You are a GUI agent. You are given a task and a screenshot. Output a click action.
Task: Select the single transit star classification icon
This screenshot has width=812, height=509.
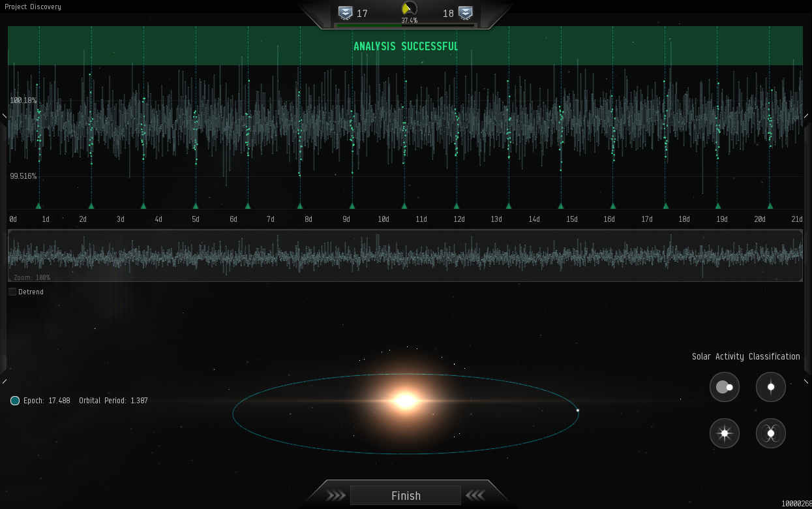click(x=771, y=387)
